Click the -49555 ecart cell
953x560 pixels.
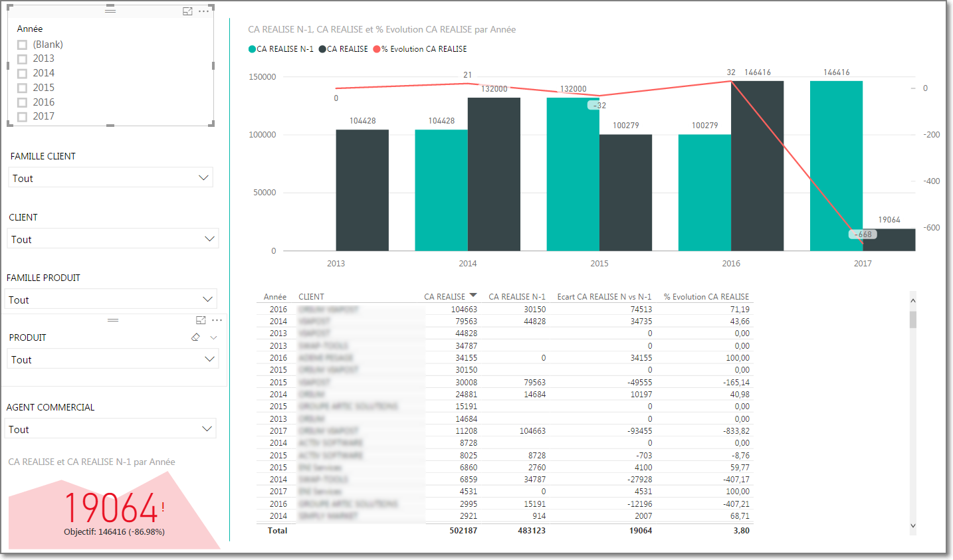tap(639, 383)
